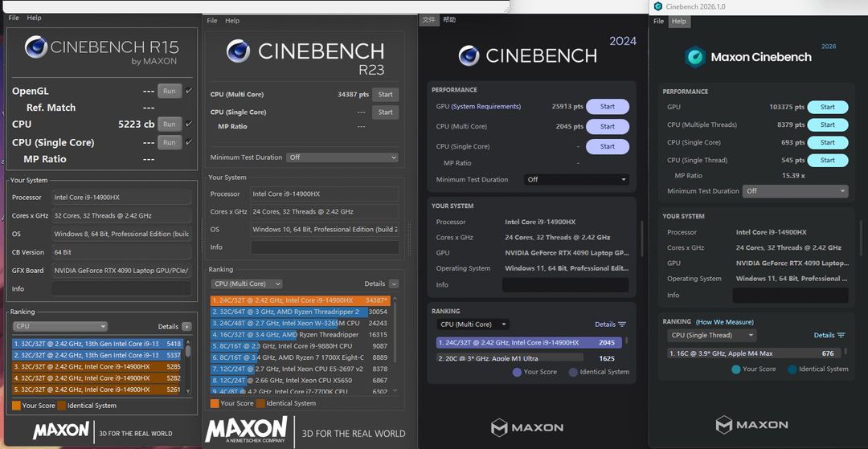Image resolution: width=868 pixels, height=449 pixels.
Task: Start the GPU test in Cinebench 2026
Action: click(828, 107)
